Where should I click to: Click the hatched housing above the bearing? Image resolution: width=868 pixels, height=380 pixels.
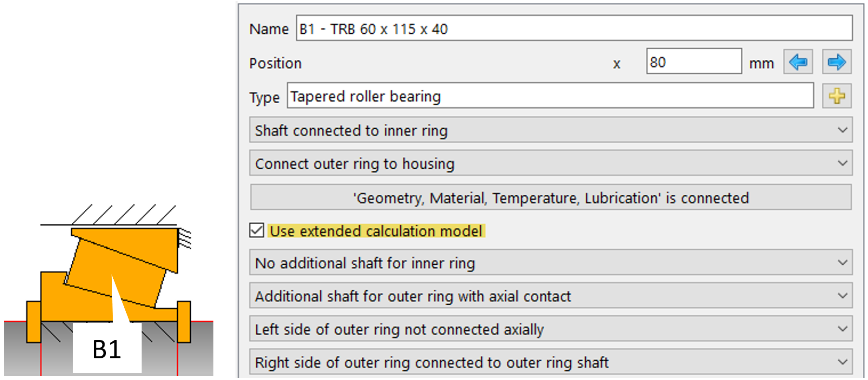123,215
